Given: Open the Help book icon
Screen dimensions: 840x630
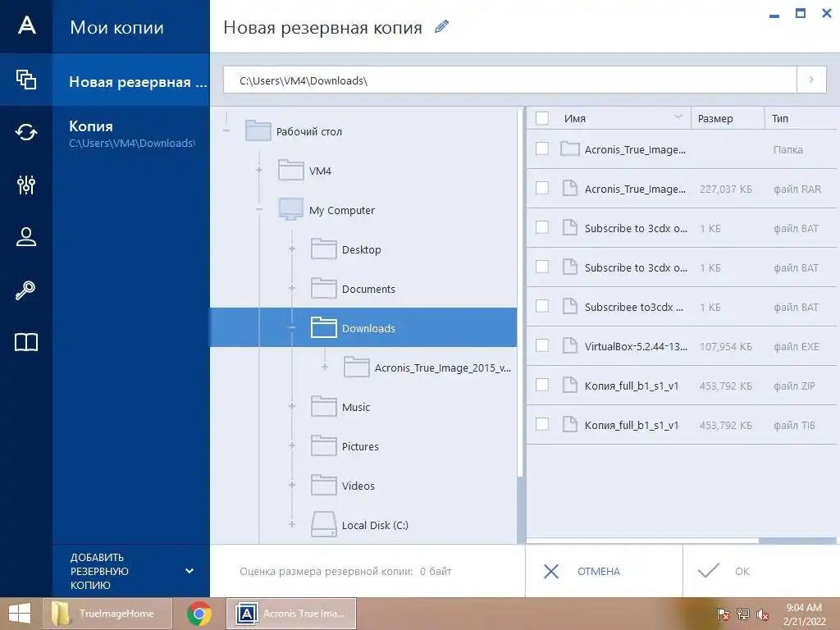Looking at the screenshot, I should (25, 342).
